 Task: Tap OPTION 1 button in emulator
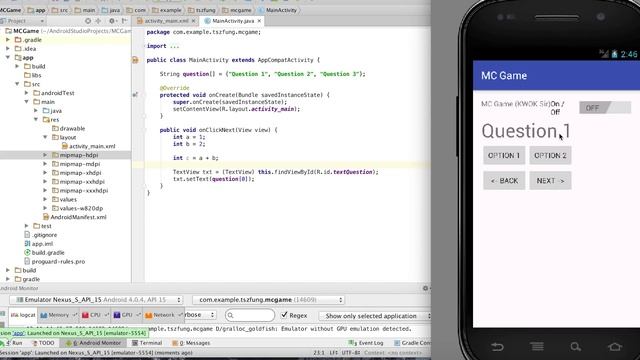504,156
